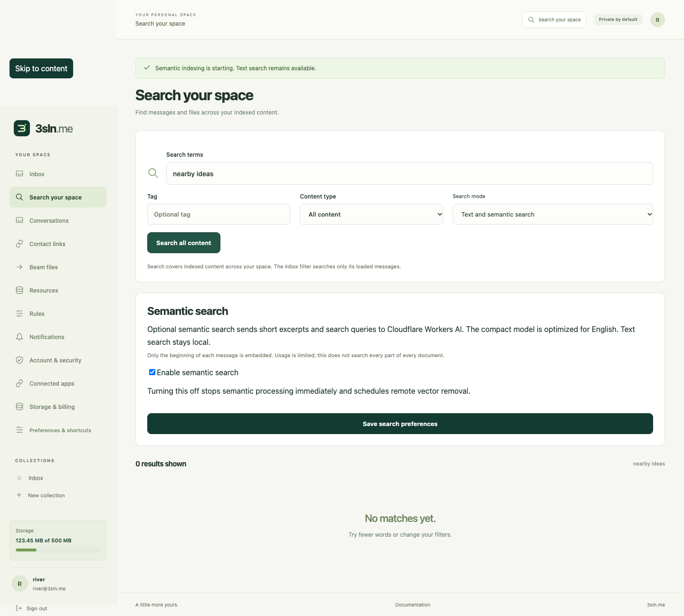This screenshot has height=616, width=684.
Task: Click the Skip to content button
Action: (x=41, y=68)
